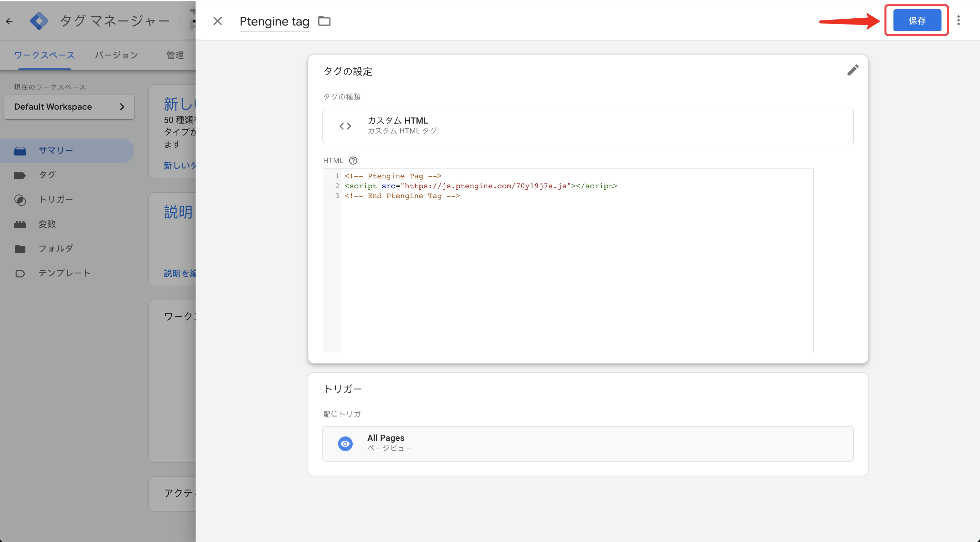
Task: Go back with the left arrow icon
Action: pos(10,21)
